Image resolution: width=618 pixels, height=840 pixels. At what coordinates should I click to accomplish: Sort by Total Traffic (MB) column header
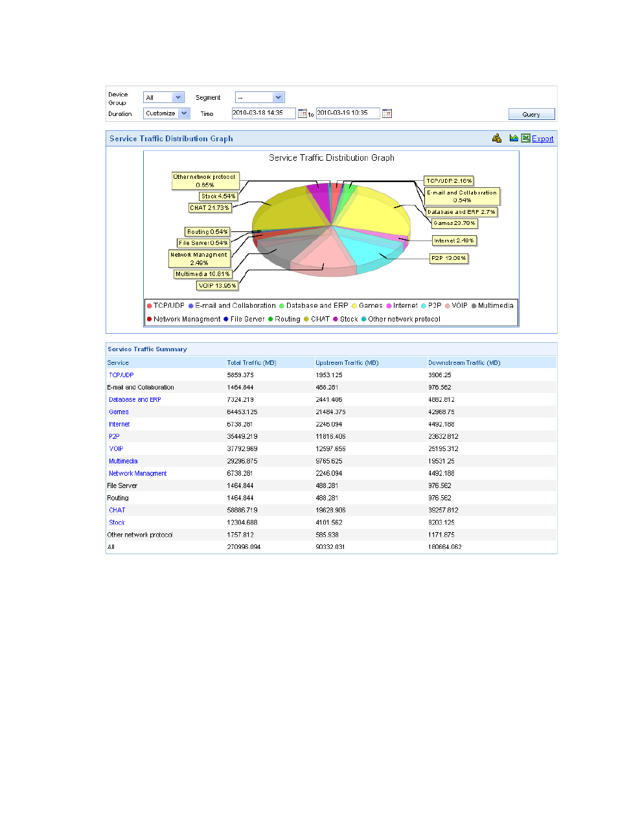coord(251,363)
